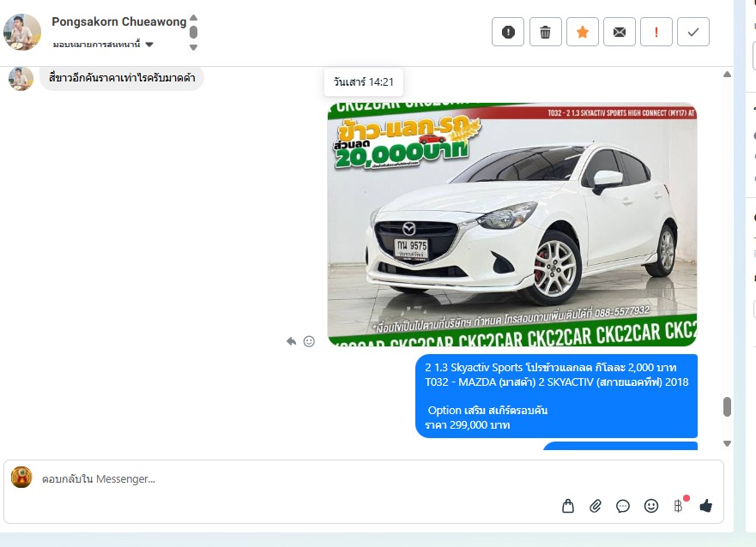This screenshot has height=547, width=756.
Task: Click chat scrollbar down arrow
Action: click(x=727, y=443)
